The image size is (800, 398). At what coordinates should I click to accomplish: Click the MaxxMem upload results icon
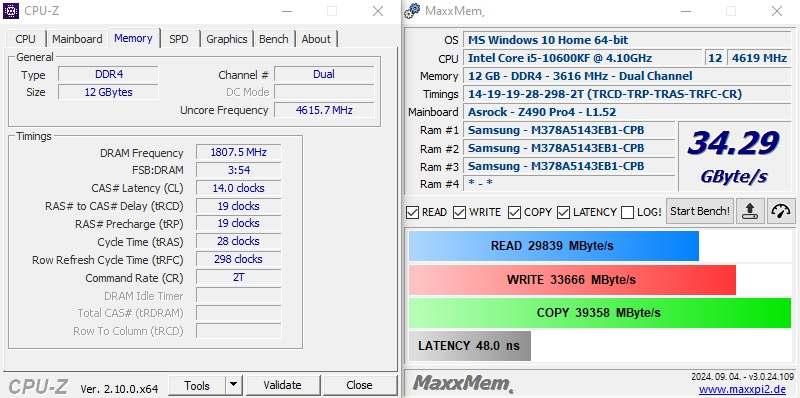[749, 211]
